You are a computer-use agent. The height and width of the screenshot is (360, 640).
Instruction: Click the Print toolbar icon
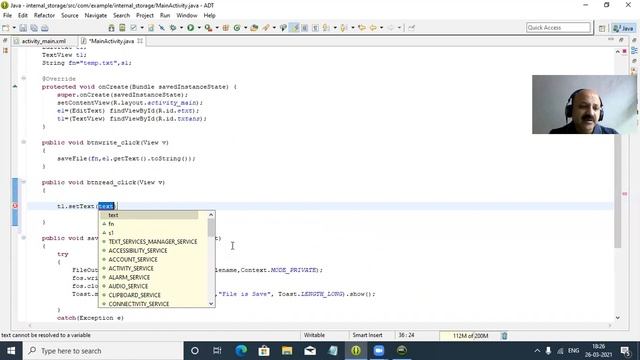coord(44,28)
